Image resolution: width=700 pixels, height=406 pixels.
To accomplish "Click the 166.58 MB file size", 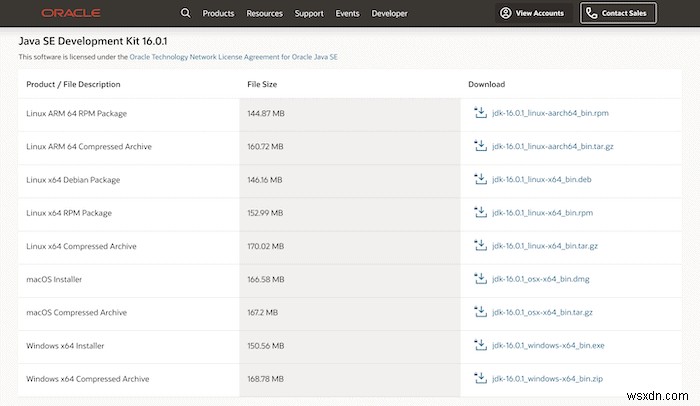I will pyautogui.click(x=266, y=279).
